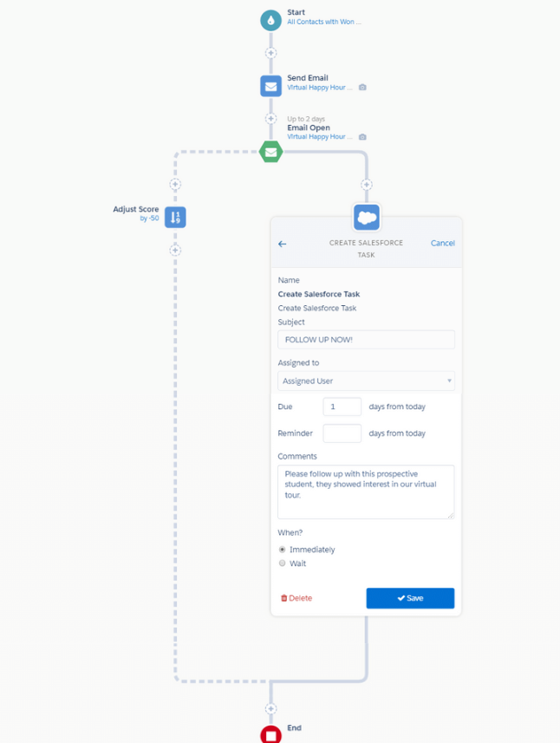Select the Immediately radio option

pyautogui.click(x=283, y=549)
